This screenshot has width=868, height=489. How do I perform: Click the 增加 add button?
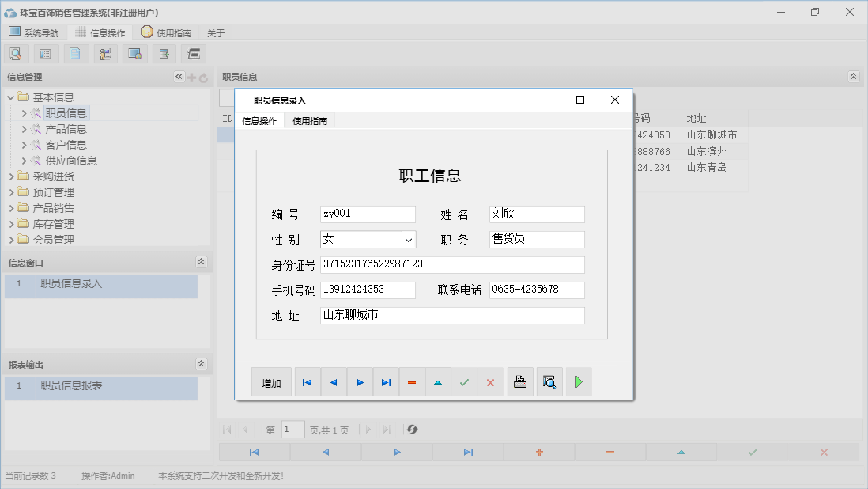coord(271,381)
